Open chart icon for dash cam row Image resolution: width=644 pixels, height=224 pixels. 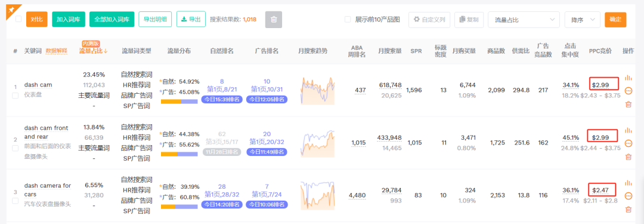(628, 78)
